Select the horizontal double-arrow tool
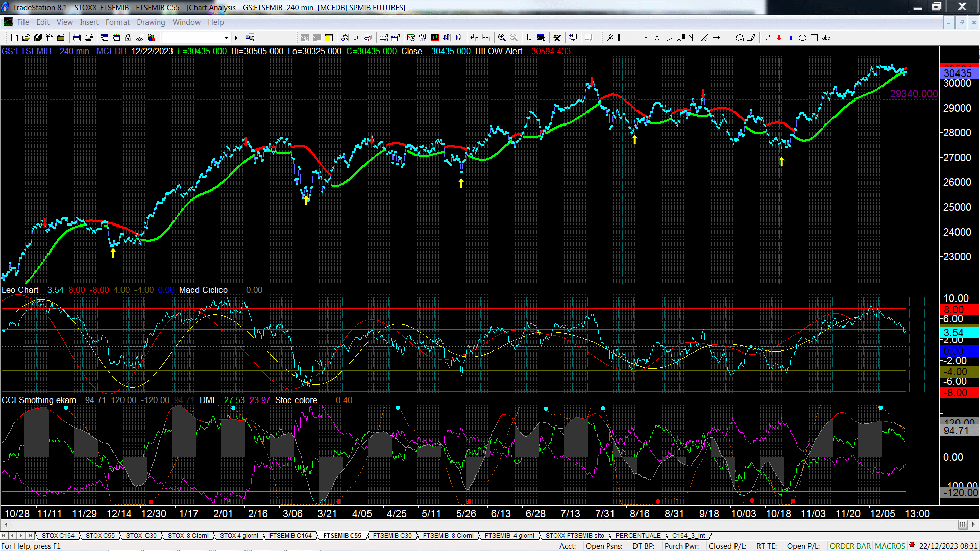 tap(716, 38)
